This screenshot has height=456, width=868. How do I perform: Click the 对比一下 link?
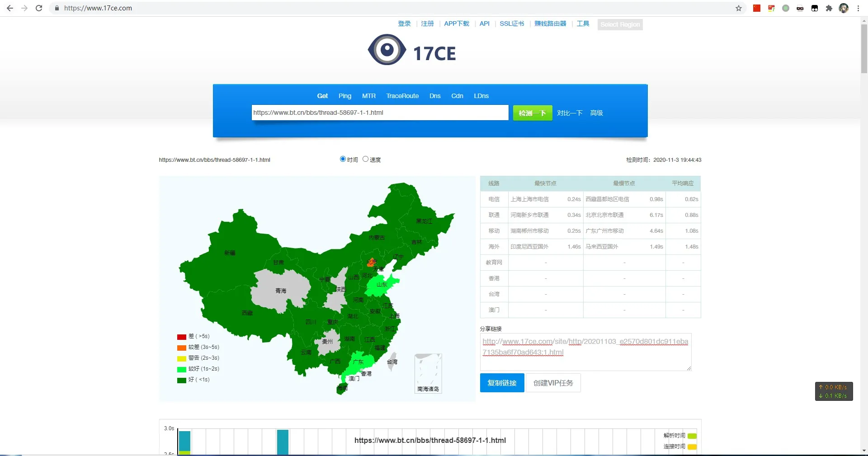(570, 113)
